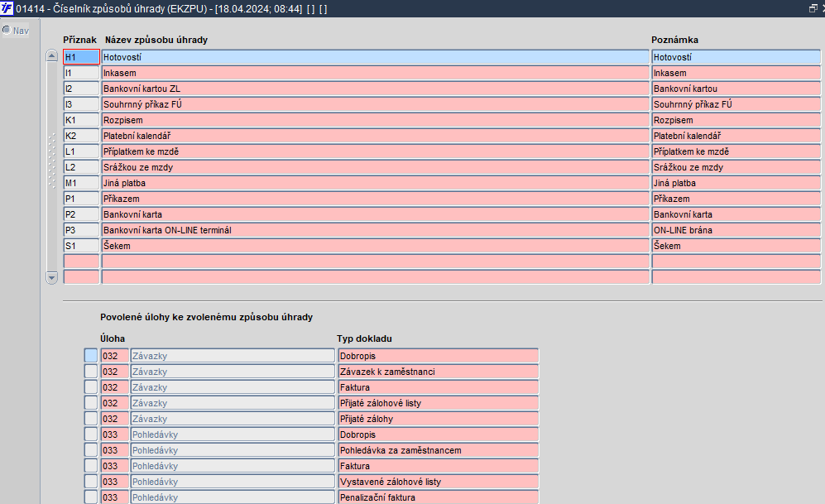This screenshot has width=825, height=504.
Task: Click the I1 Příznak field
Action: coord(82,73)
